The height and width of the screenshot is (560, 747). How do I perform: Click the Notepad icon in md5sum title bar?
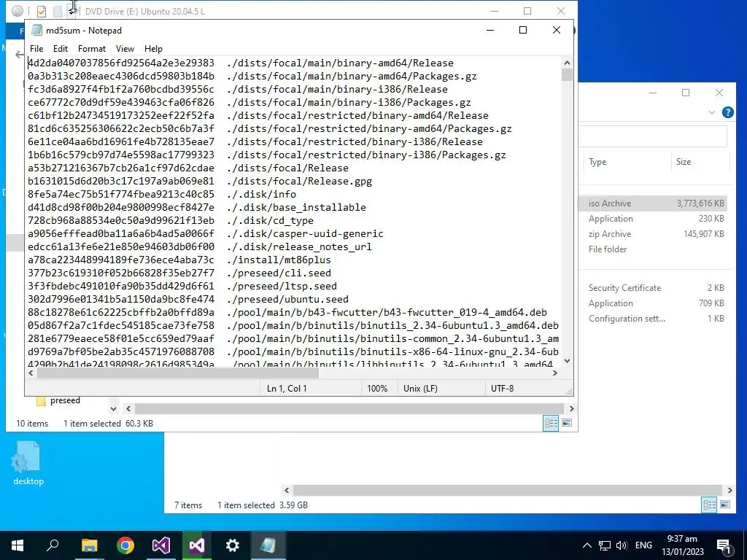(36, 31)
